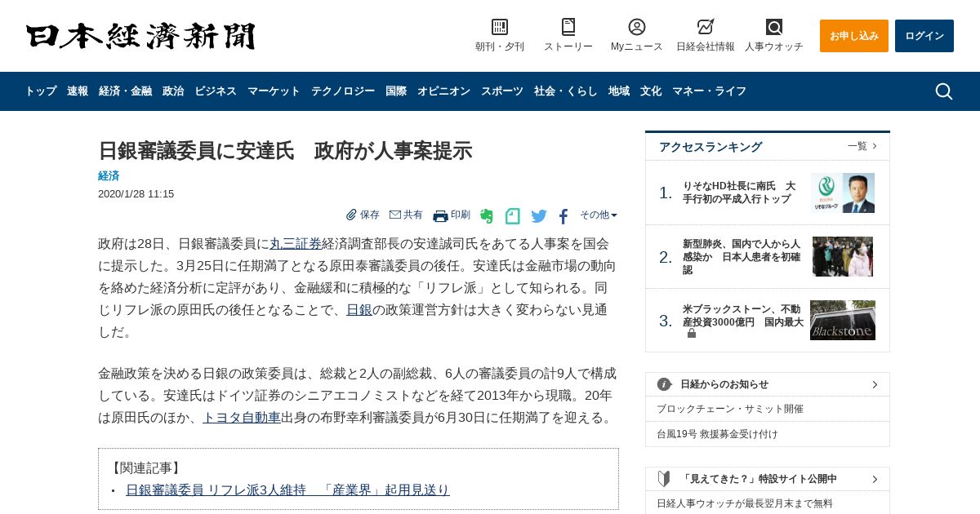This screenshot has height=514, width=980.
Task: Click the 日経からのお知らせ info icon
Action: tap(664, 384)
